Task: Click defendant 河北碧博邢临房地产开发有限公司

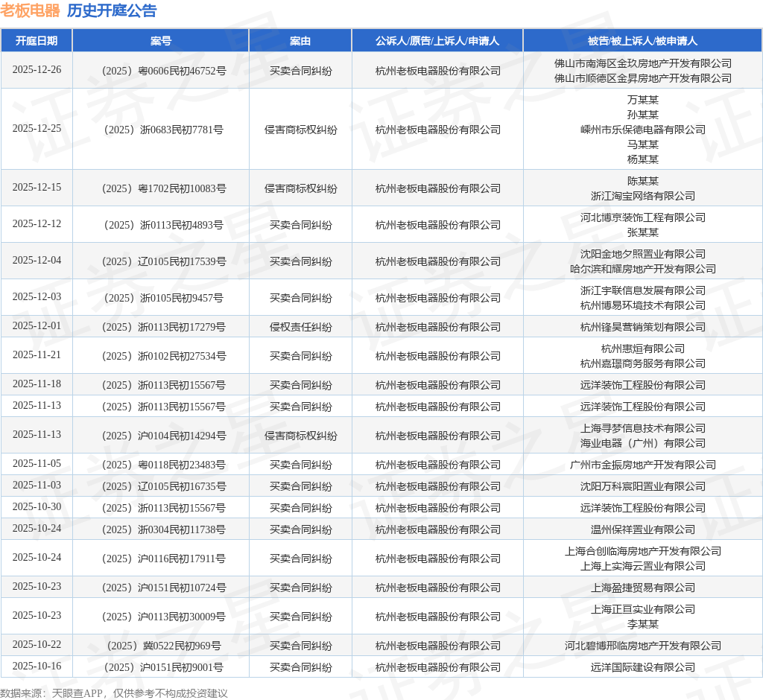Action: [643, 646]
